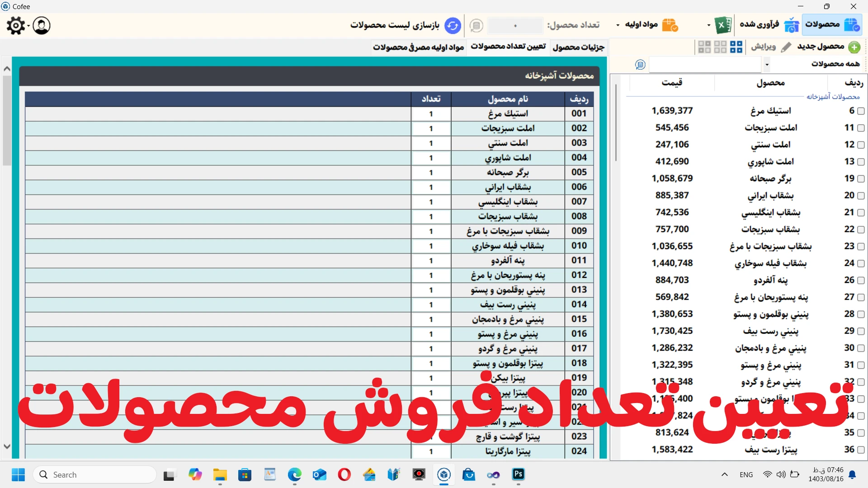Check the box for row 11 املت سبزيجات
868x488 pixels.
(x=861, y=128)
